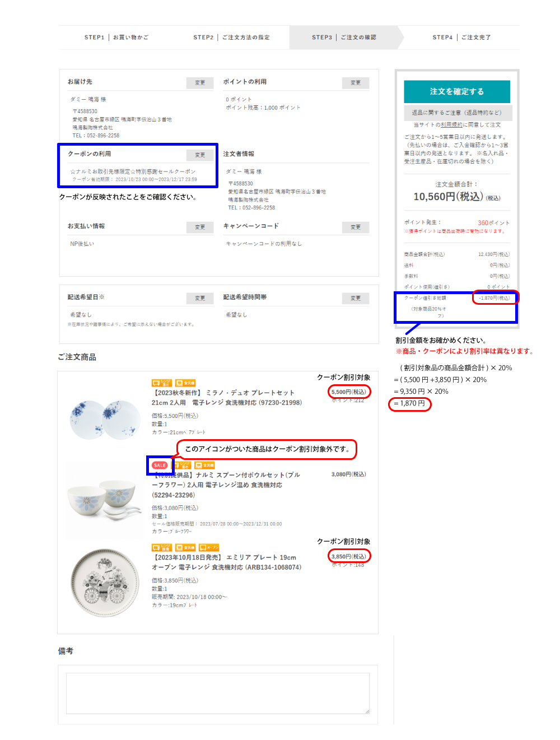Change お支払い情報 payment method
Image resolution: width=560 pixels, height=740 pixels.
tap(200, 227)
